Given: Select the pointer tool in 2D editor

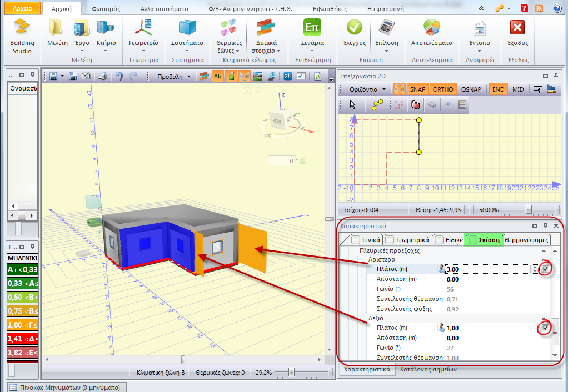Looking at the screenshot, I should 352,105.
